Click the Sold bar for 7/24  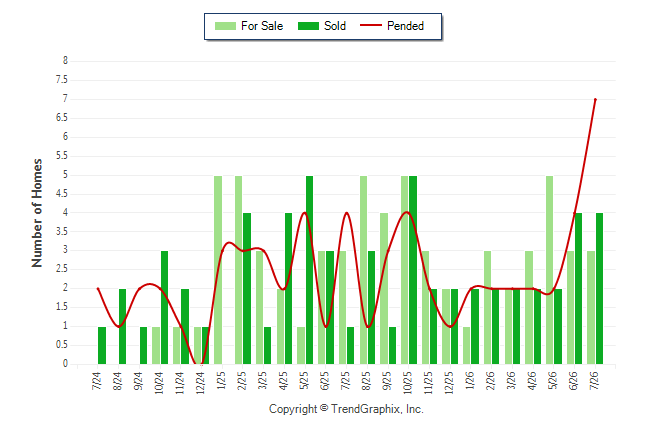102,345
